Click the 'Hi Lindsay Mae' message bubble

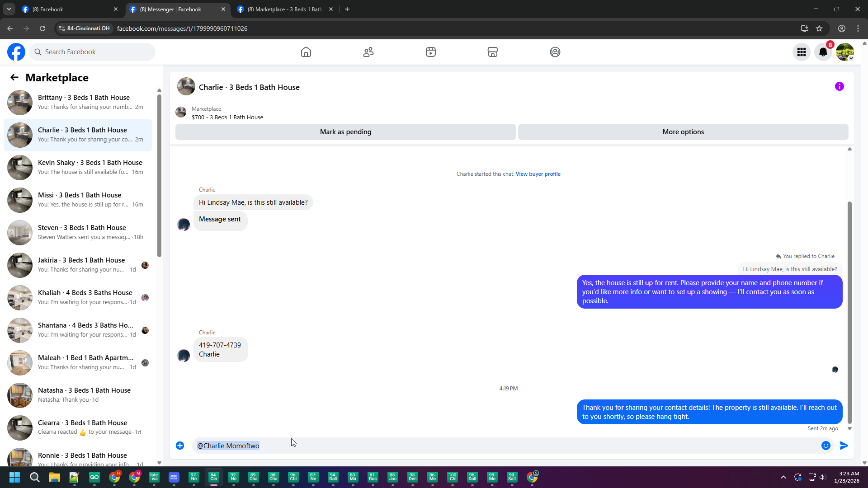[x=253, y=202]
